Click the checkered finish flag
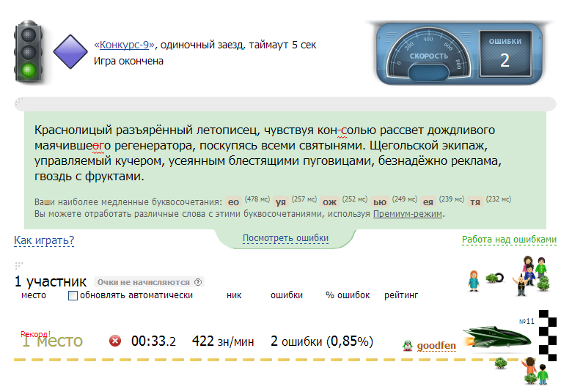 pyautogui.click(x=548, y=336)
